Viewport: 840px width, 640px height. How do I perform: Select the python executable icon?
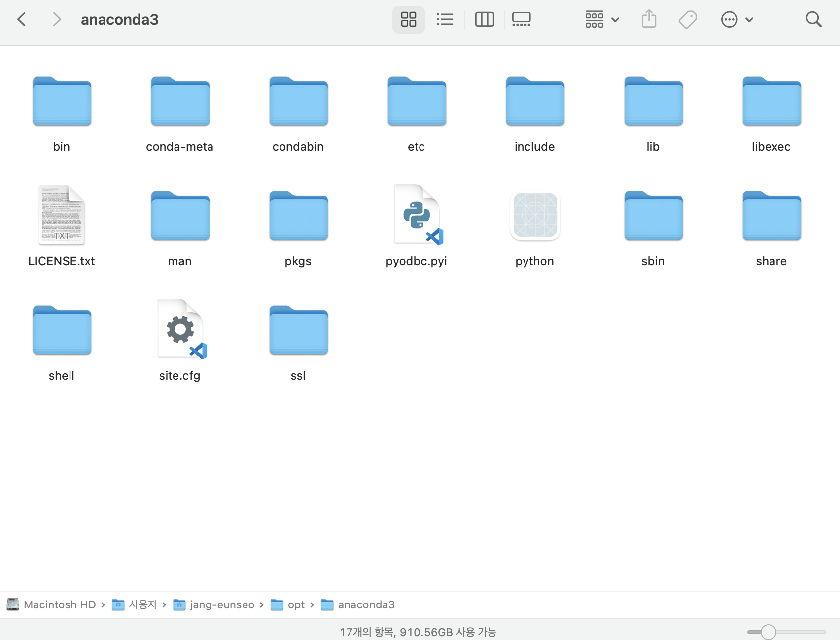click(x=535, y=215)
